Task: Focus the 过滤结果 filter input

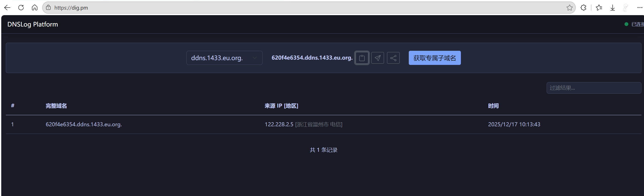Action: click(x=594, y=88)
